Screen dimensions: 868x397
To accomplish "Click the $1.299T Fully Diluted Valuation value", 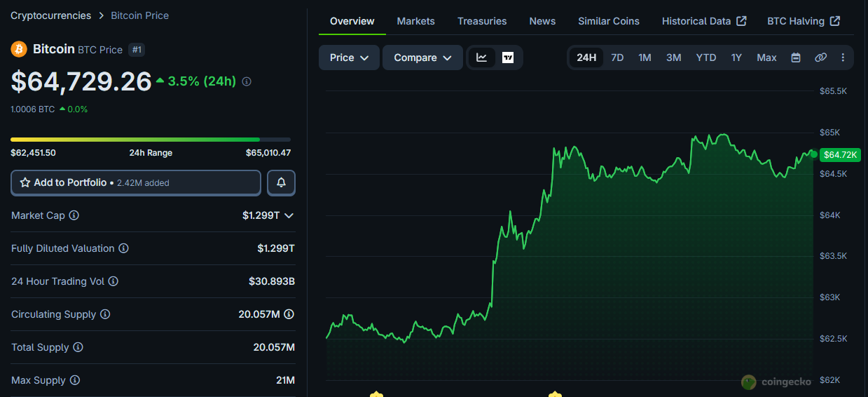I will click(276, 248).
